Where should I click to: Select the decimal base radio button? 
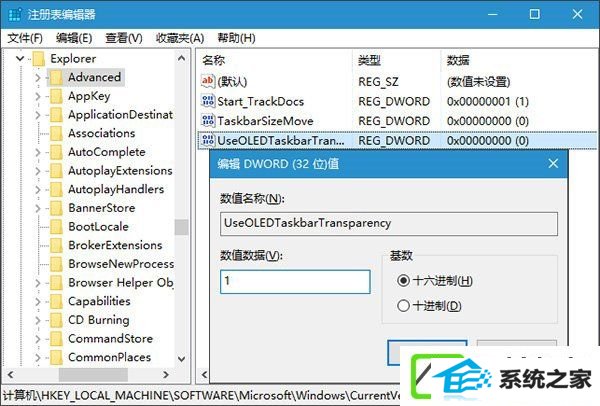click(403, 305)
